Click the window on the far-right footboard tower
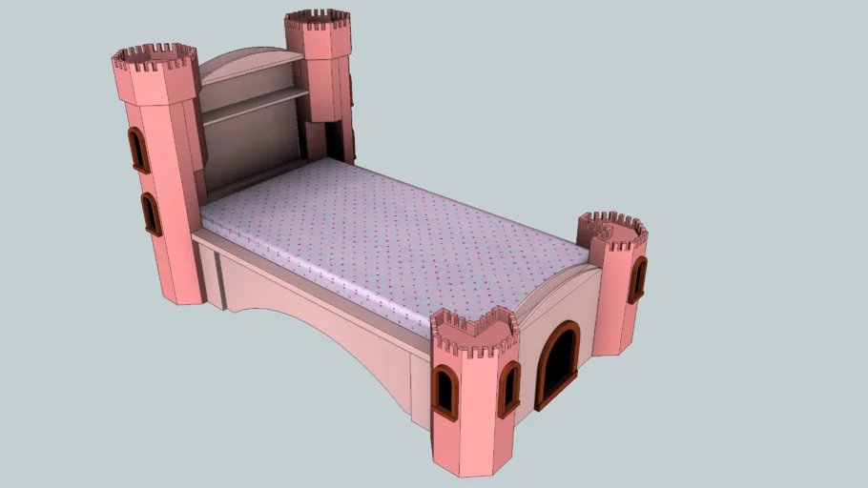Image resolution: width=868 pixels, height=488 pixels. [x=637, y=279]
